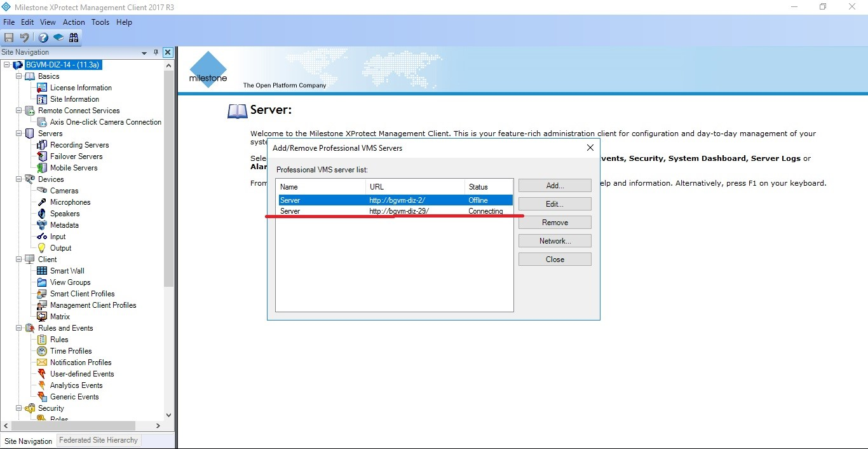Collapse the Devices tree node
The image size is (868, 449).
pos(19,179)
